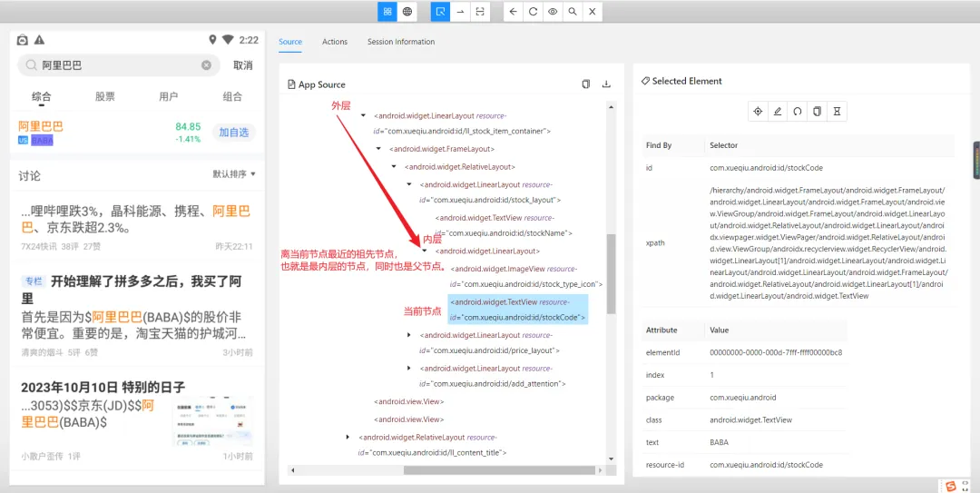Screen dimensions: 980x493
Task: Download App Source as file
Action: pos(605,84)
